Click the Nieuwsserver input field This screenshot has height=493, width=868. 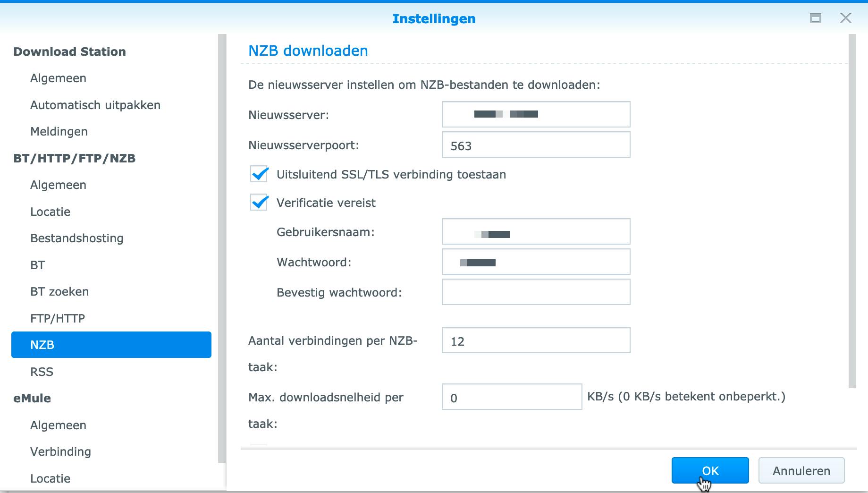coord(536,114)
